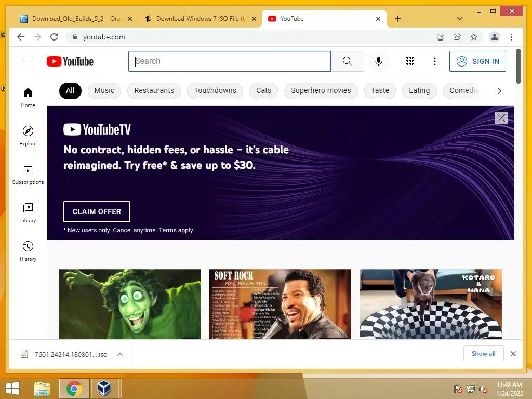
Task: Close the YouTube tab
Action: (378, 19)
